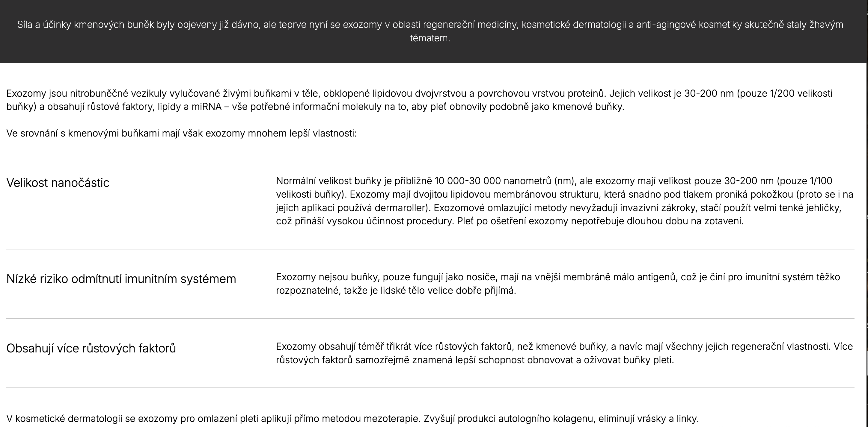Click the dark banner text about kmenových buněk

430,31
